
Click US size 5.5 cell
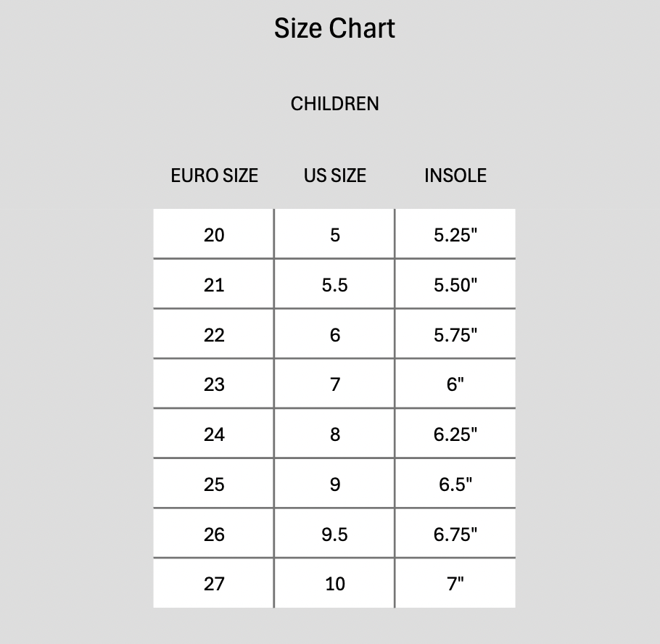334,285
